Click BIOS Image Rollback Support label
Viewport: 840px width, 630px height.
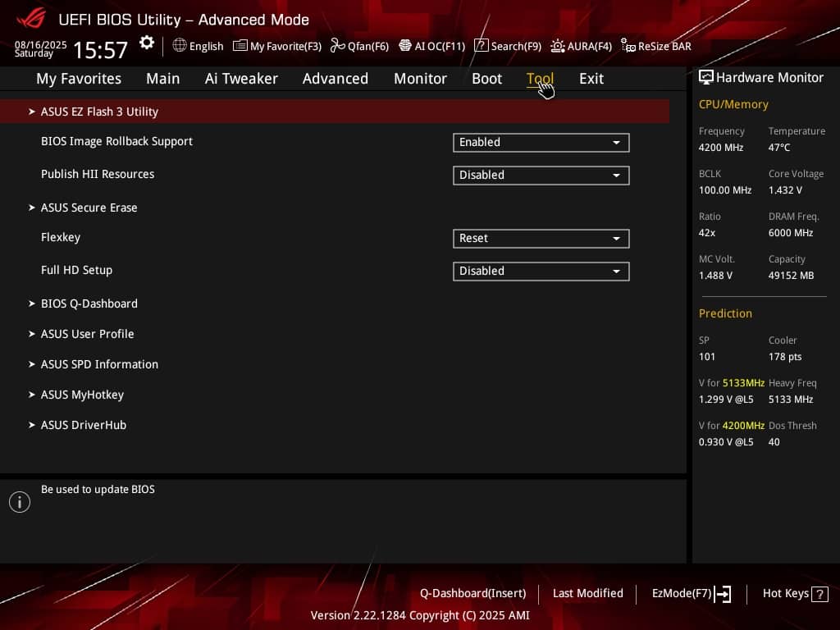pyautogui.click(x=116, y=141)
